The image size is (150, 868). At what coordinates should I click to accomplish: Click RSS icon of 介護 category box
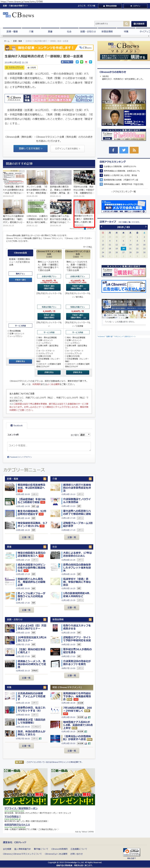coord(90,479)
